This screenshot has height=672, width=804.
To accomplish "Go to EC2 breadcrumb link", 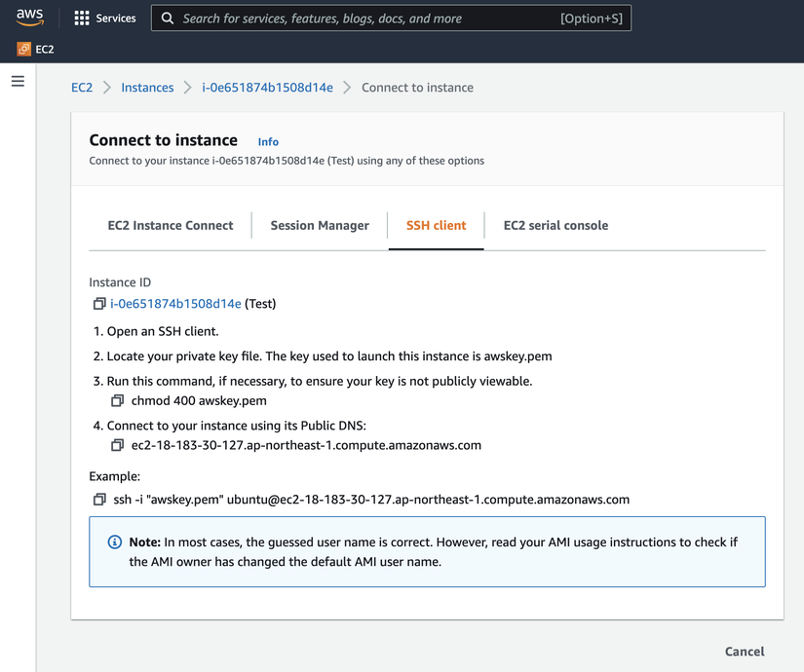I will pyautogui.click(x=82, y=88).
